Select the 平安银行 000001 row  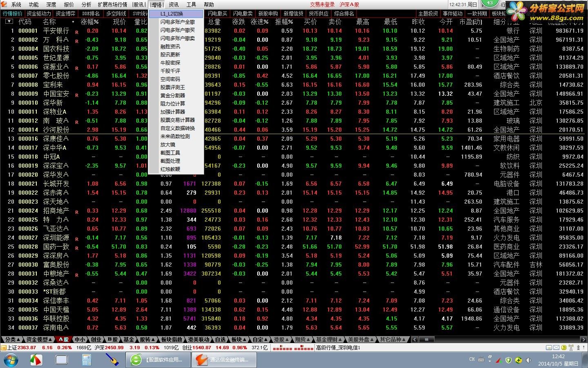[294, 31]
